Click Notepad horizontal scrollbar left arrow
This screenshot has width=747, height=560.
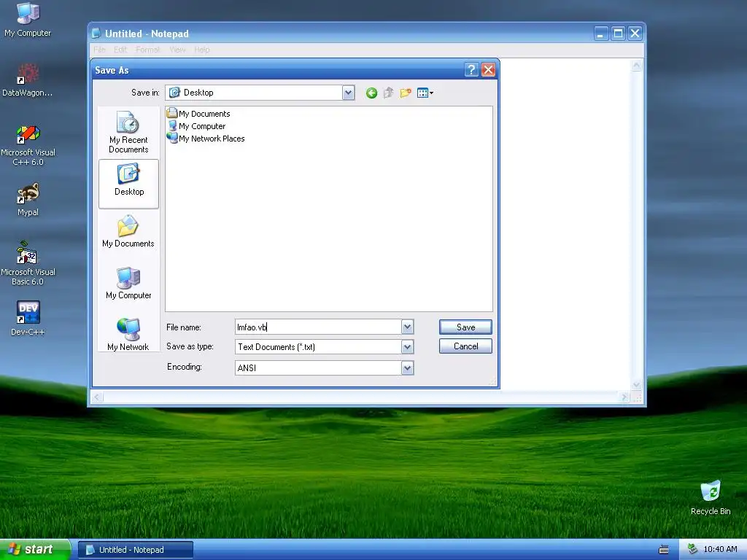97,397
